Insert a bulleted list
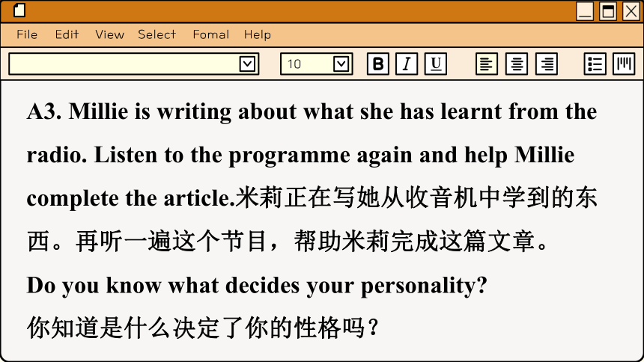The width and height of the screenshot is (644, 362). [595, 64]
